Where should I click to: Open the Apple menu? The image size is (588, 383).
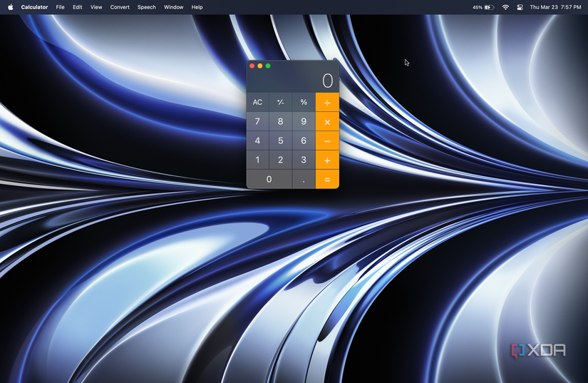click(x=11, y=7)
